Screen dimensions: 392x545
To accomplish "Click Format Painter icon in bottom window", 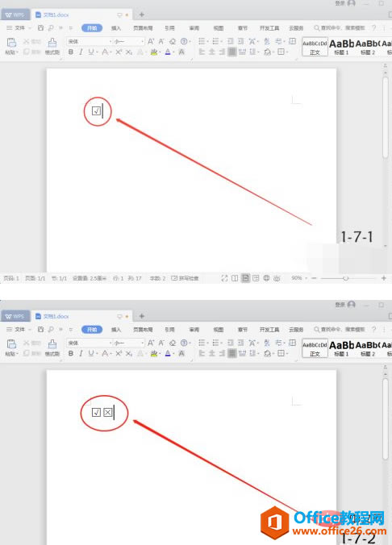I will (x=52, y=343).
